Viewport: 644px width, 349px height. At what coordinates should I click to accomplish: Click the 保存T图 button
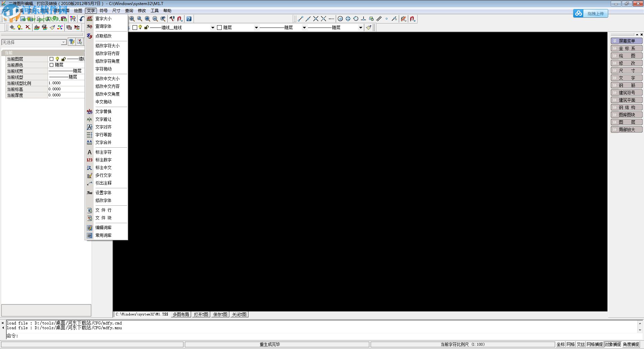220,314
